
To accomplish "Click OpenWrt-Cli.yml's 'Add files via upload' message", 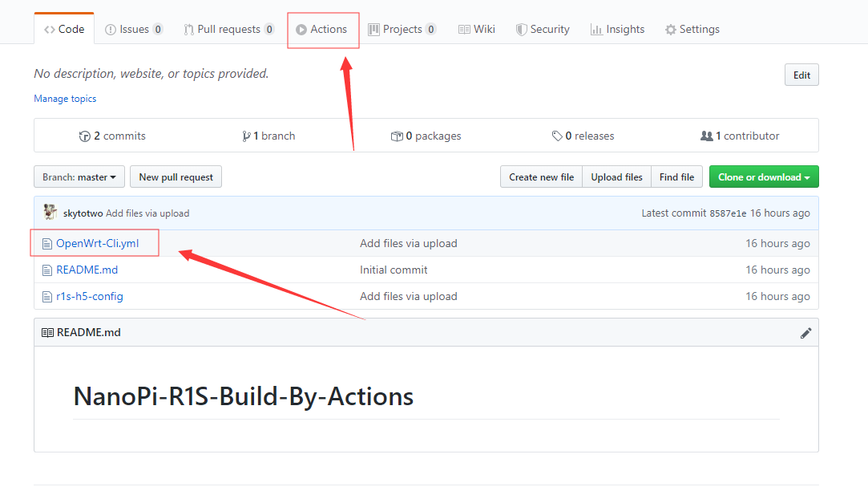I will point(409,243).
